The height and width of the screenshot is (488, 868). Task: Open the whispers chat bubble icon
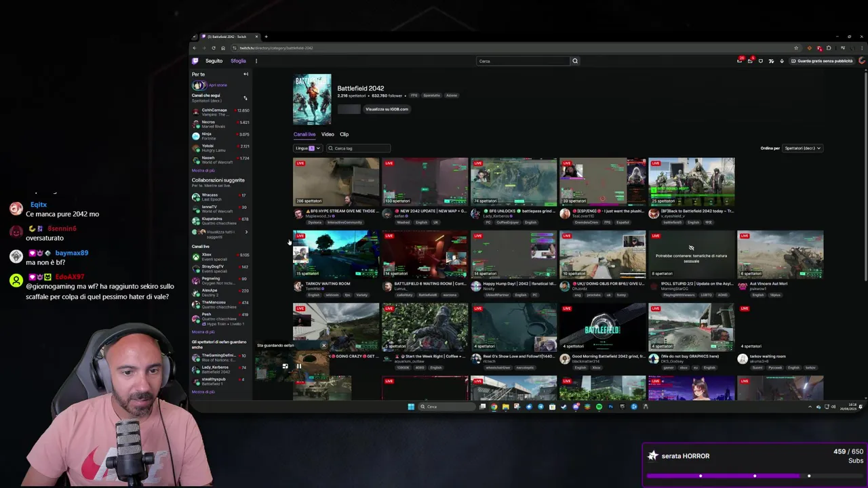pyautogui.click(x=760, y=61)
